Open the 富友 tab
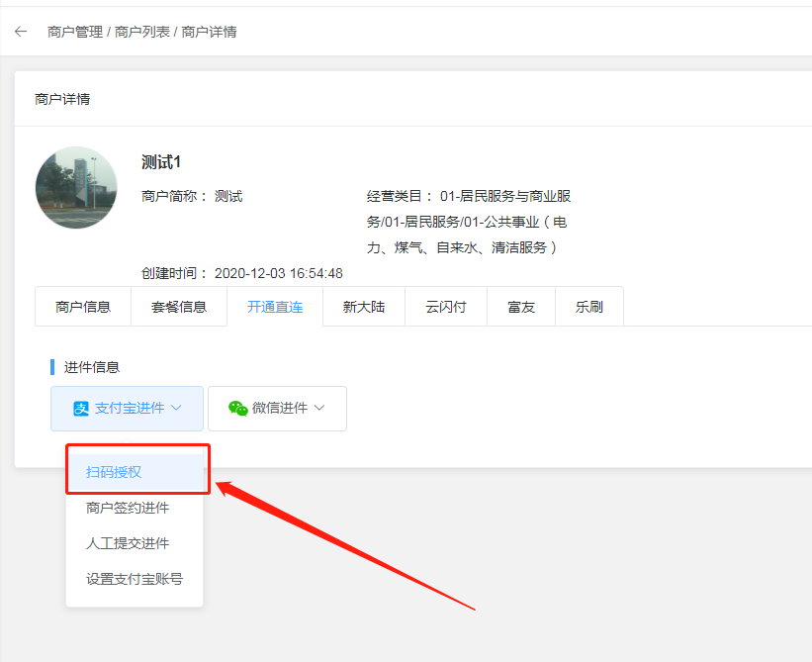Image resolution: width=812 pixels, height=662 pixels. click(521, 307)
